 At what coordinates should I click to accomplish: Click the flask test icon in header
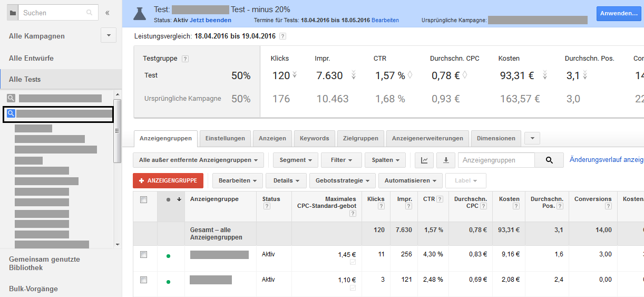[x=140, y=14]
